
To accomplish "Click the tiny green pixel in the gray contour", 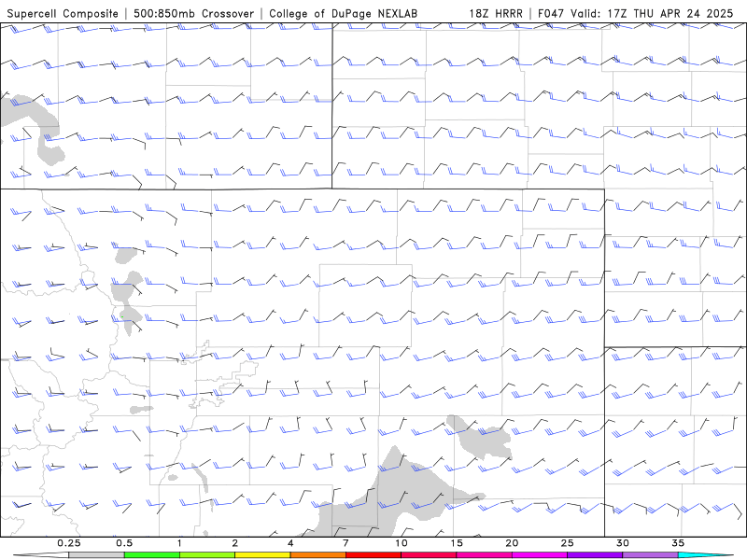I will pyautogui.click(x=122, y=316).
